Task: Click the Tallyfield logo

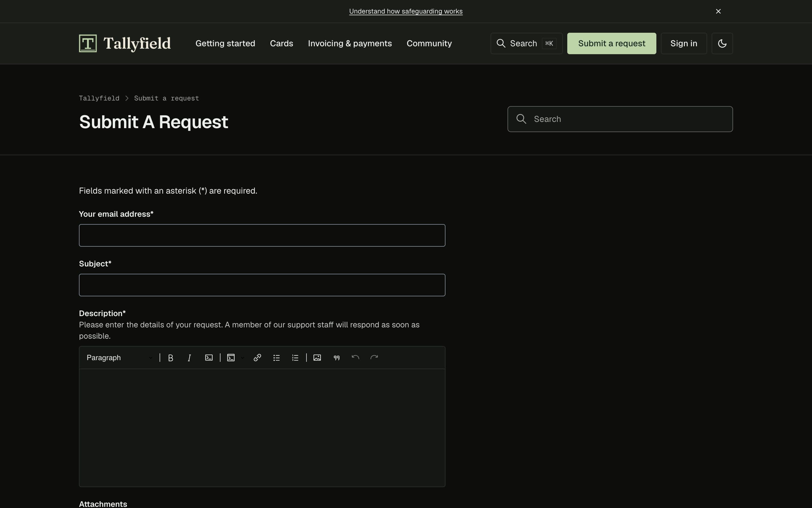Action: tap(125, 43)
